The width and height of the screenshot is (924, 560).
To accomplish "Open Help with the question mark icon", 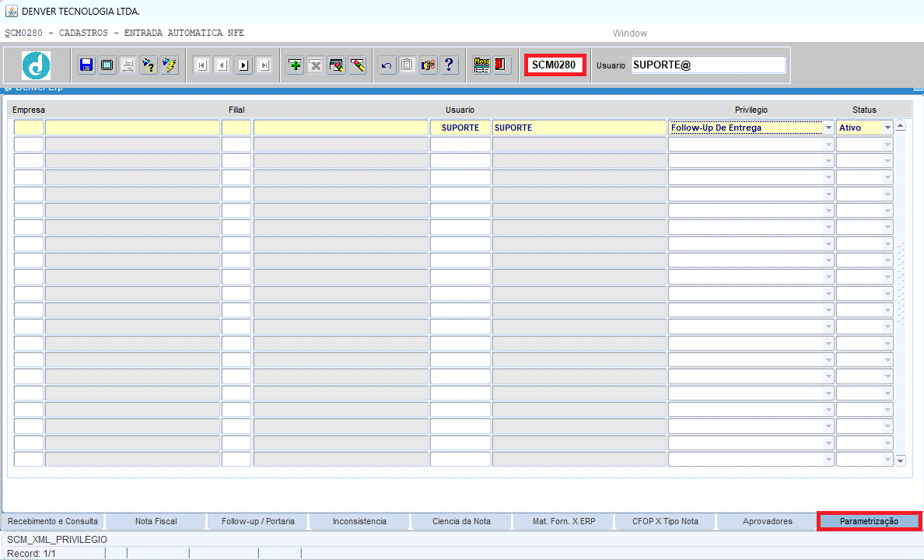I will pyautogui.click(x=449, y=65).
